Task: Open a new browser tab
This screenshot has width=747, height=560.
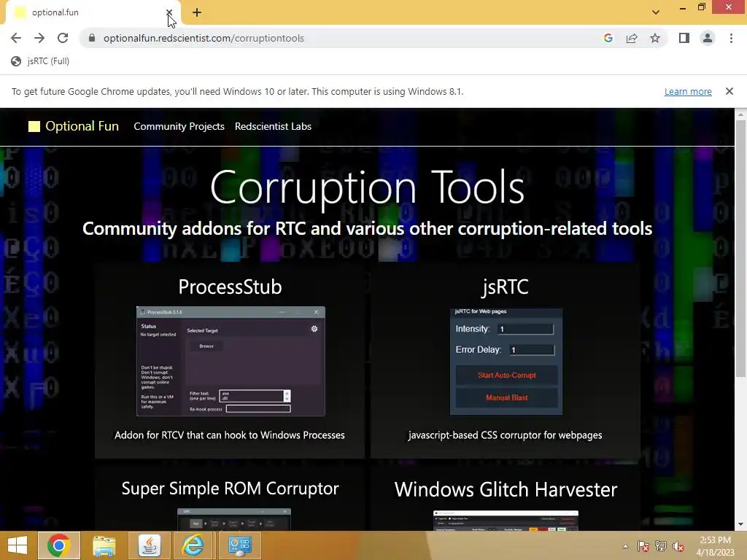Action: coord(197,12)
